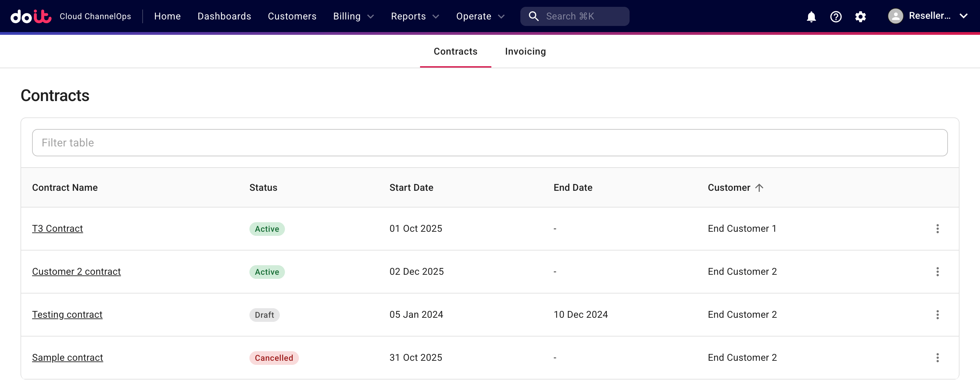The image size is (980, 385).
Task: Switch to the Invoicing tab
Action: pyautogui.click(x=525, y=51)
